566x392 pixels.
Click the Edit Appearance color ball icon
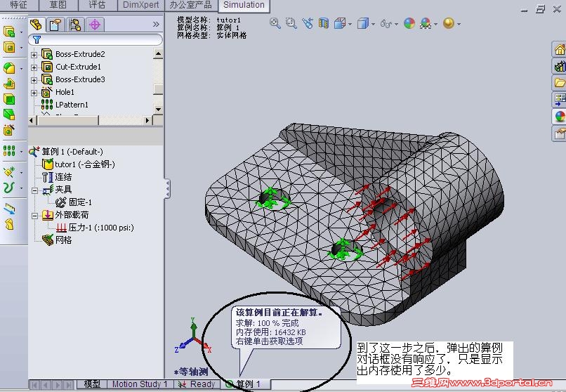pyautogui.click(x=409, y=23)
